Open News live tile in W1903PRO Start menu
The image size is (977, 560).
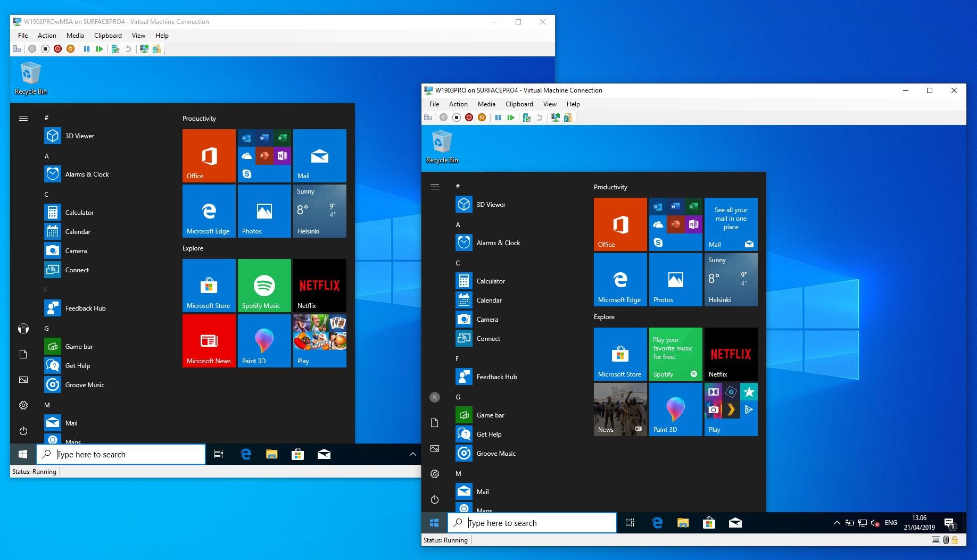tap(620, 409)
